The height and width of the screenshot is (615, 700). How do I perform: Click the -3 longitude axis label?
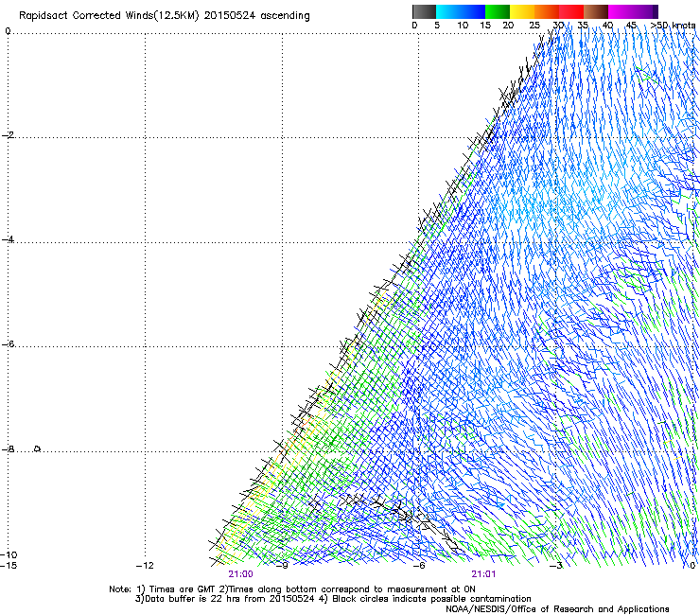pyautogui.click(x=556, y=566)
